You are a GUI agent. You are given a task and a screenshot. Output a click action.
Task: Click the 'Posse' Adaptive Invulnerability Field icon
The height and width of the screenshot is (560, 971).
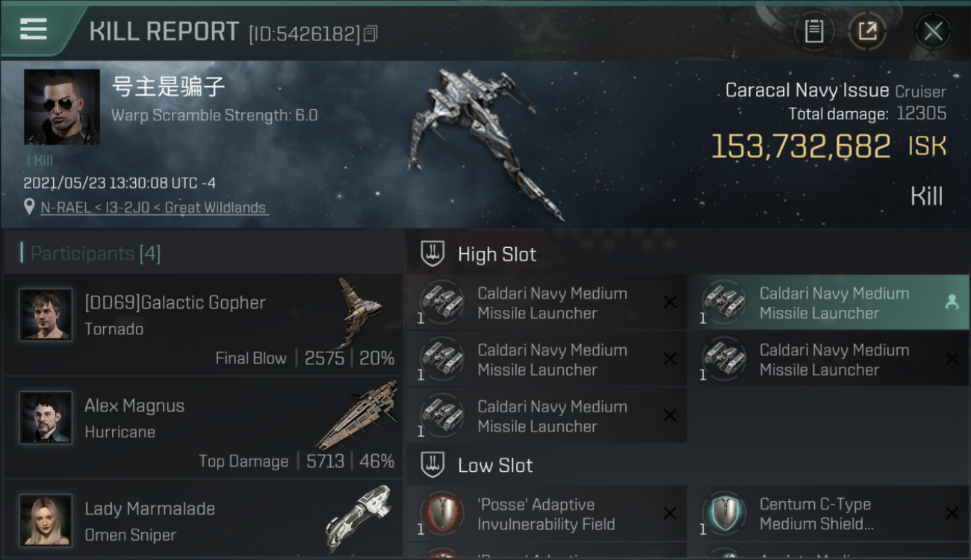441,513
